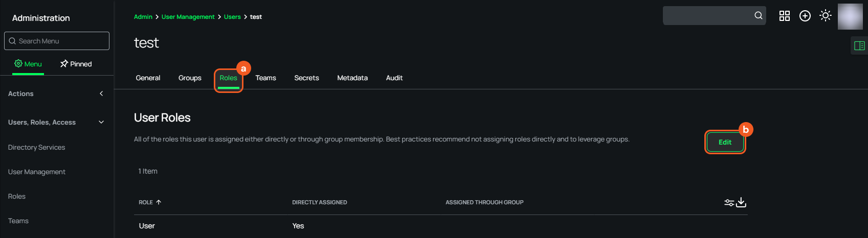Viewport: 868px width, 238px height.
Task: Download the roles table via export icon
Action: coord(741,203)
